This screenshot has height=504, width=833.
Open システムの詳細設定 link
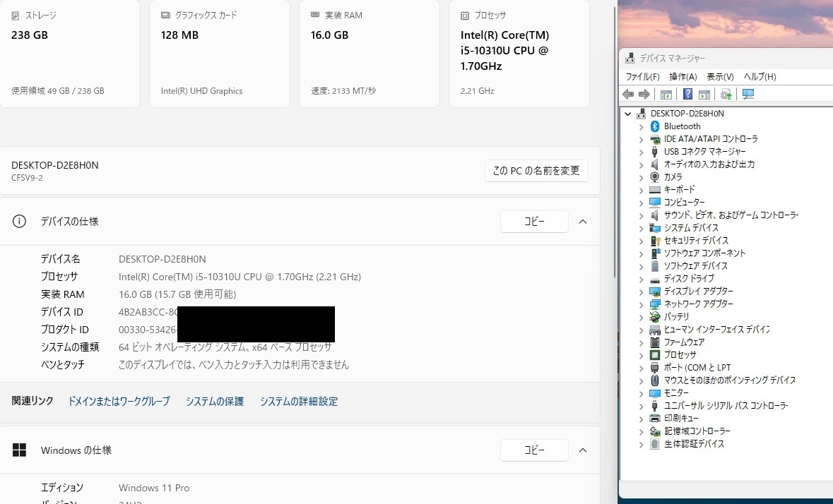299,402
